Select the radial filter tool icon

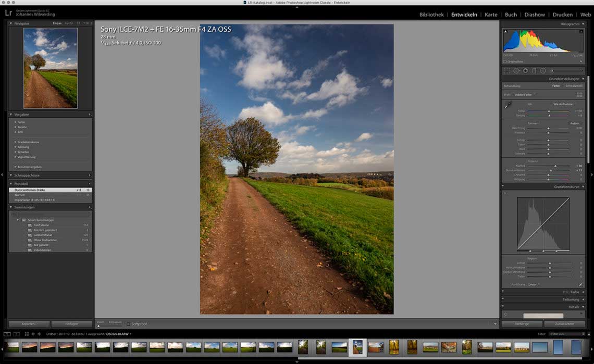543,71
